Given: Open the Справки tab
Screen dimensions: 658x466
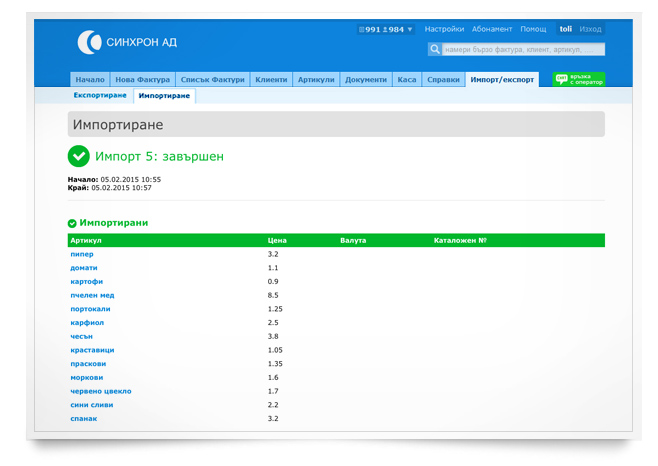Looking at the screenshot, I should coord(443,80).
